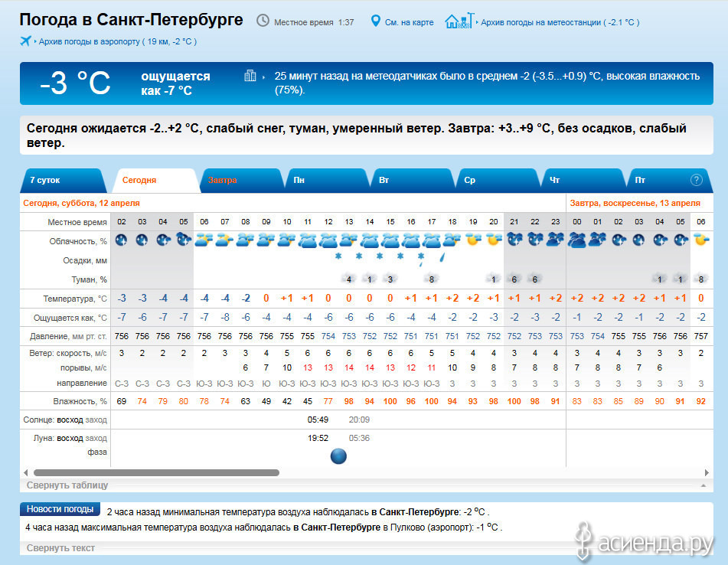The width and height of the screenshot is (728, 565).
Task: Click the Местное время row label
Action: 77,222
